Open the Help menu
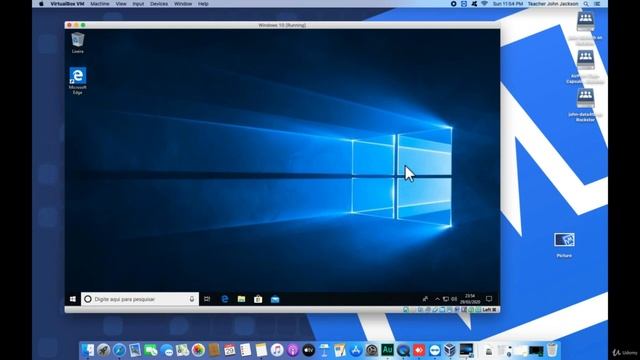 [x=203, y=4]
